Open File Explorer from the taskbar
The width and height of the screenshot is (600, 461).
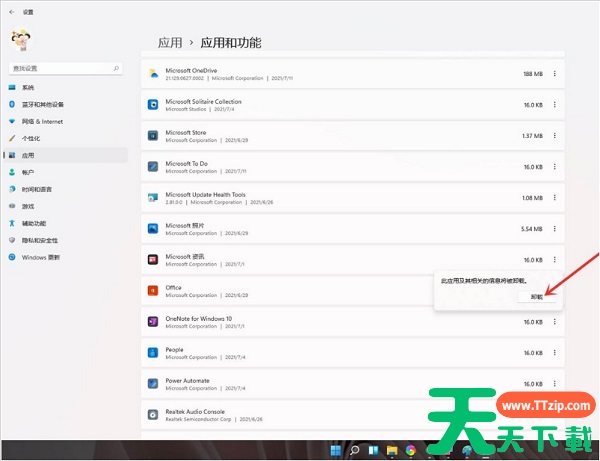pos(392,450)
